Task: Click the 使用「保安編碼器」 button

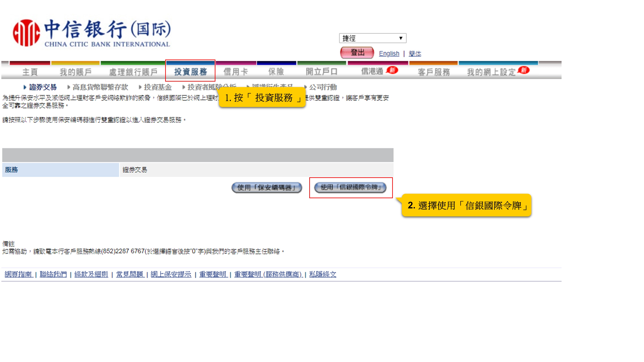Action: (x=267, y=187)
